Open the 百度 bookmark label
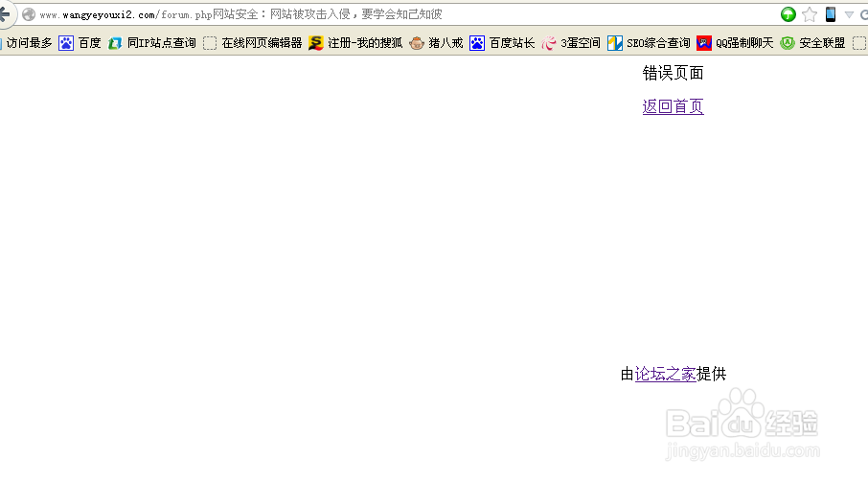The height and width of the screenshot is (481, 868). pos(89,42)
